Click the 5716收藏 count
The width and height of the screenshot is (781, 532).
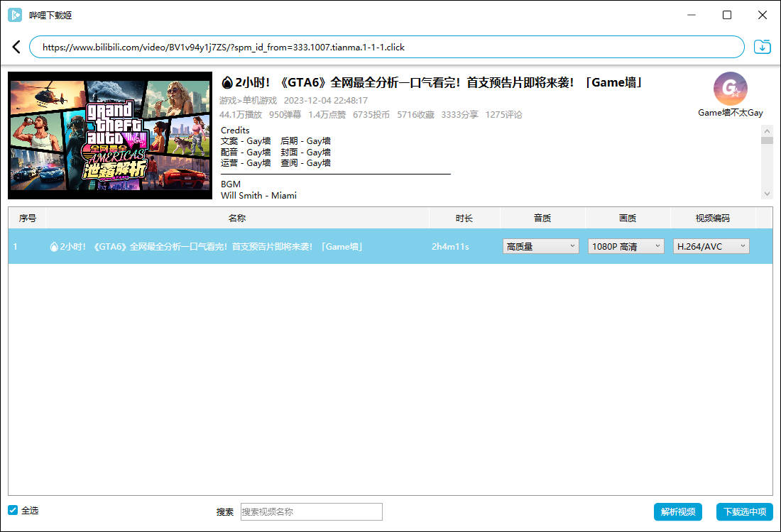415,114
